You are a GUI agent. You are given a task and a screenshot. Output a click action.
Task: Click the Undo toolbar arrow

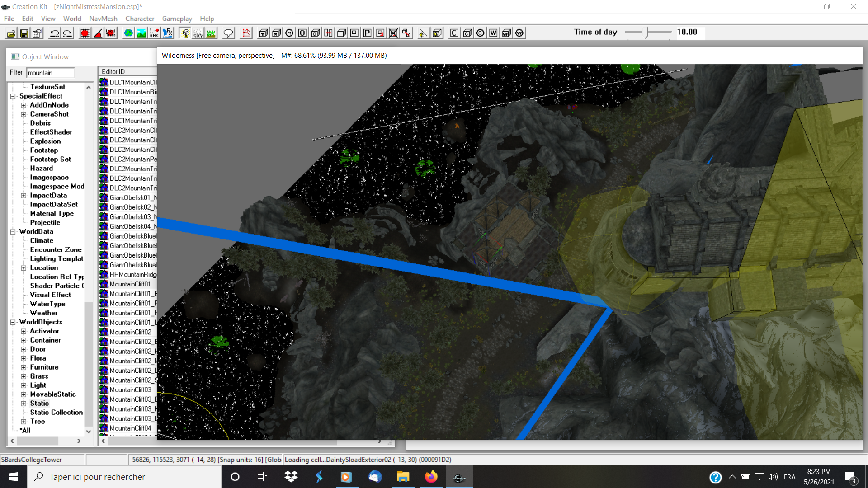coord(55,33)
